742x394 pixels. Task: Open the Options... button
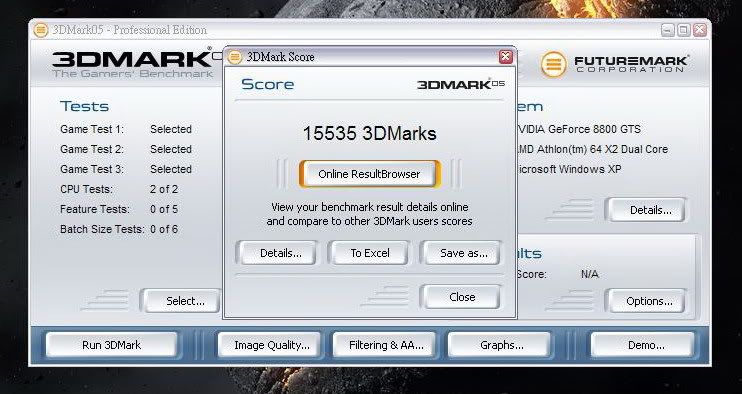[x=647, y=301]
